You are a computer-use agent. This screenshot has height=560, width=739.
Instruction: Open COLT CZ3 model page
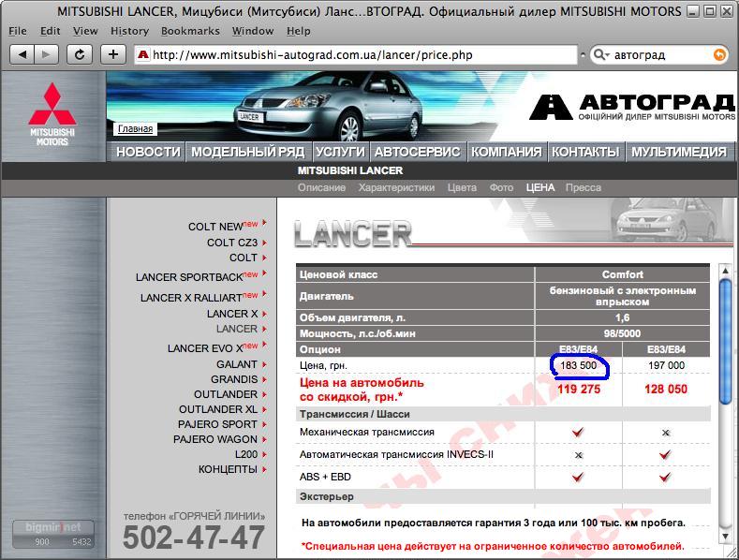point(232,243)
